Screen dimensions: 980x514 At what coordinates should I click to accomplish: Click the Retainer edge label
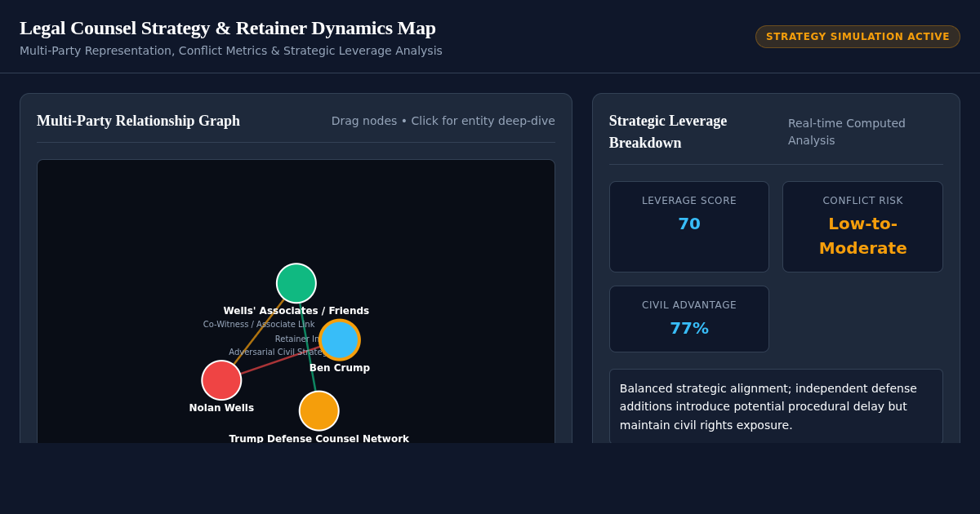[297, 339]
